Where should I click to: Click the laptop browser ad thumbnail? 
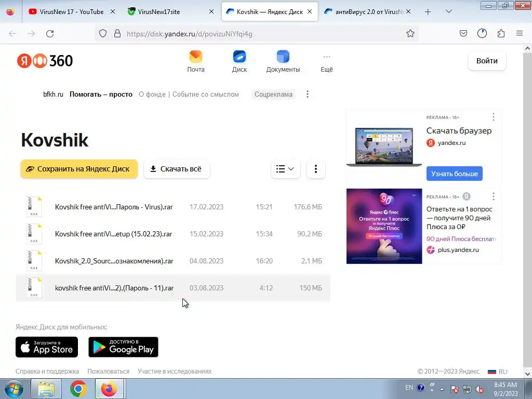(384, 147)
